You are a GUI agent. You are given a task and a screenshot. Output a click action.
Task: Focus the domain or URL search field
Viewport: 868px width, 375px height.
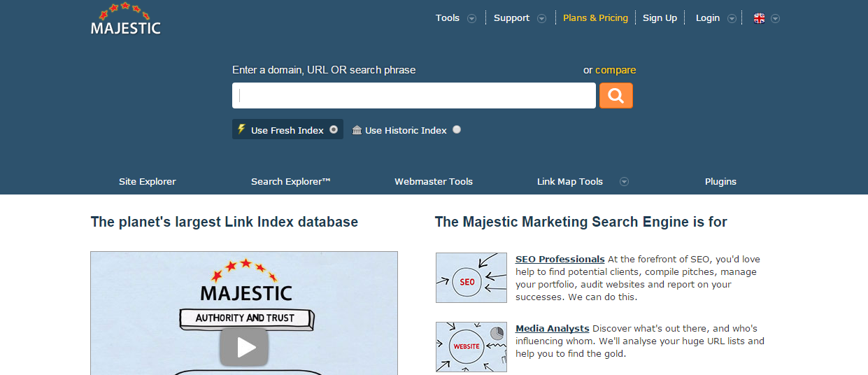pos(414,96)
